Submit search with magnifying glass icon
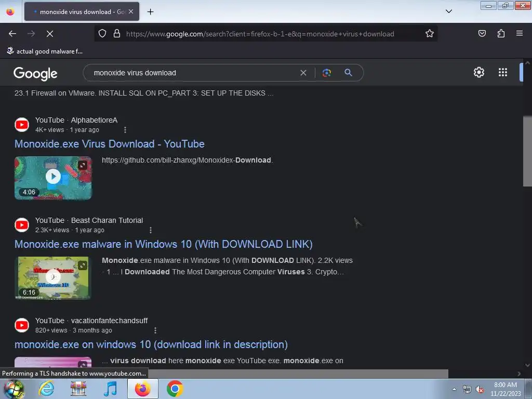The width and height of the screenshot is (532, 399). [348, 72]
